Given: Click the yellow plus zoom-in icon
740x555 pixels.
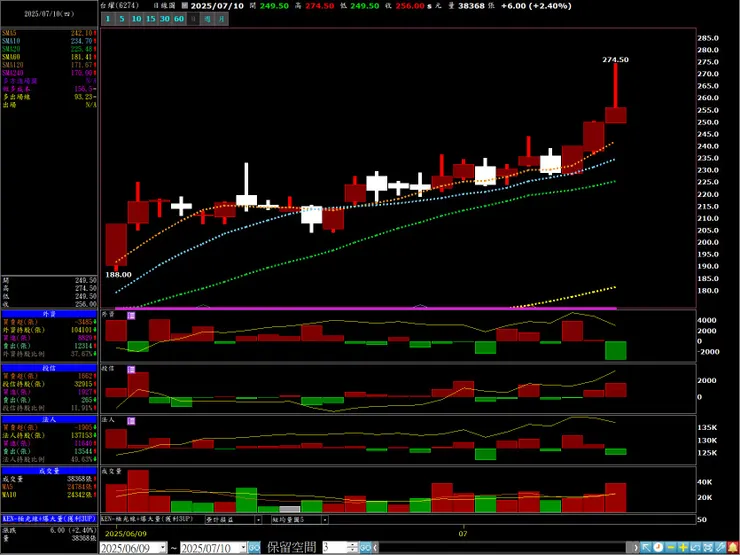Looking at the screenshot, I should (682, 547).
